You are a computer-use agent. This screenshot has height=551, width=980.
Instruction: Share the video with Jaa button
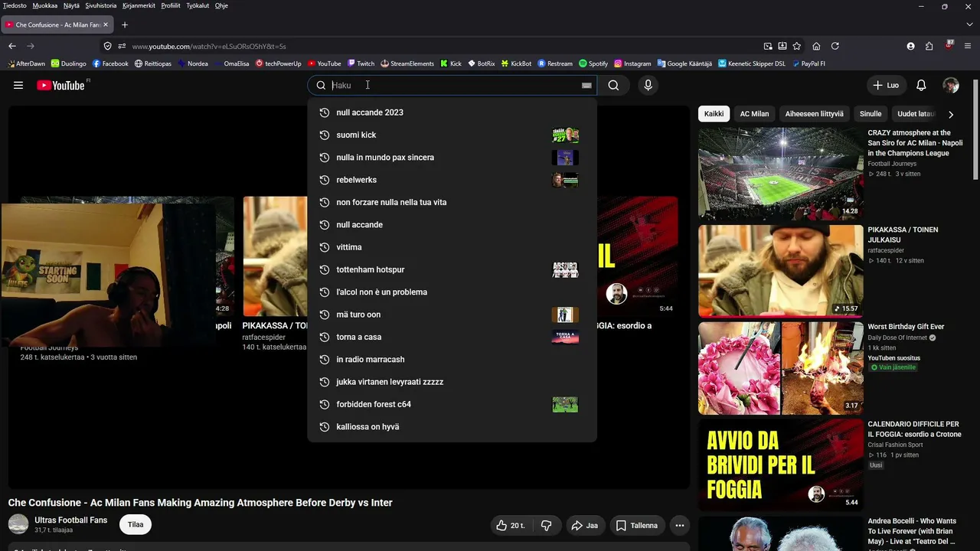tap(584, 526)
